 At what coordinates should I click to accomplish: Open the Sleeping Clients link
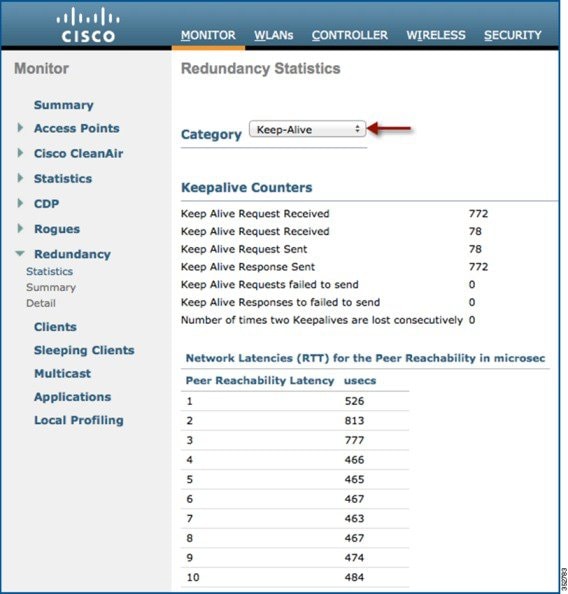tap(84, 350)
